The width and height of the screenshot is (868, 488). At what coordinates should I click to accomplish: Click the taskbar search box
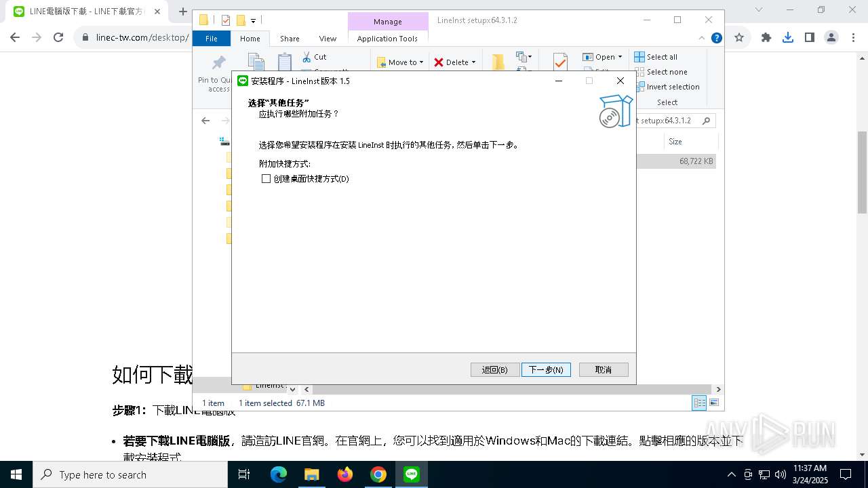pos(130,474)
